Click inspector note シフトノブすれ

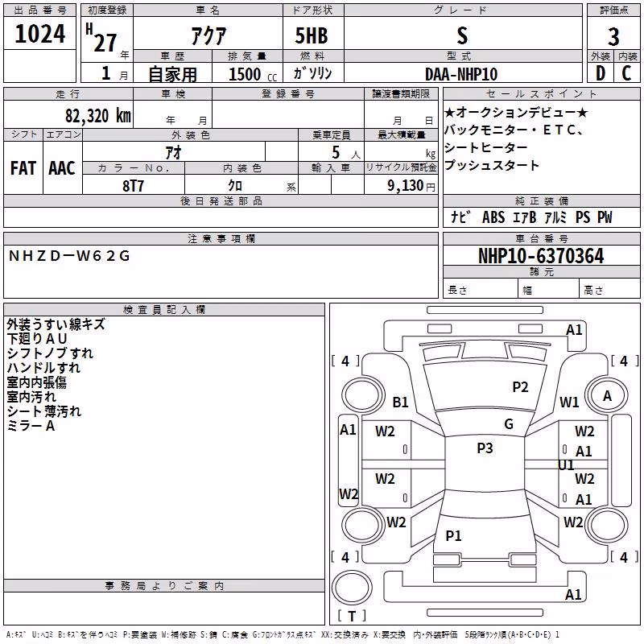50,353
